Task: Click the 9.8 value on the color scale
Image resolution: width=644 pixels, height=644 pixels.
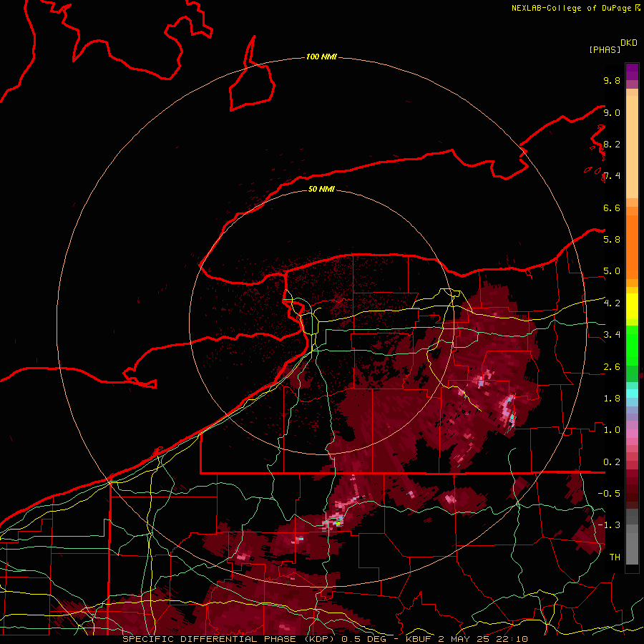Action: (612, 80)
